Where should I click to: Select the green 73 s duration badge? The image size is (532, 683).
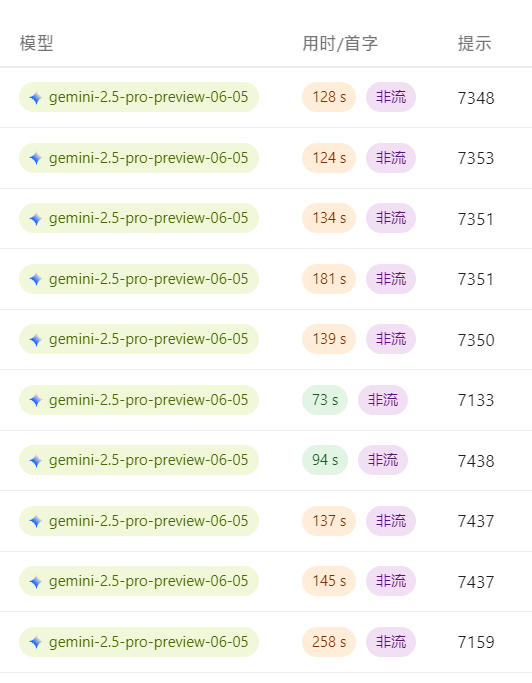pyautogui.click(x=325, y=400)
